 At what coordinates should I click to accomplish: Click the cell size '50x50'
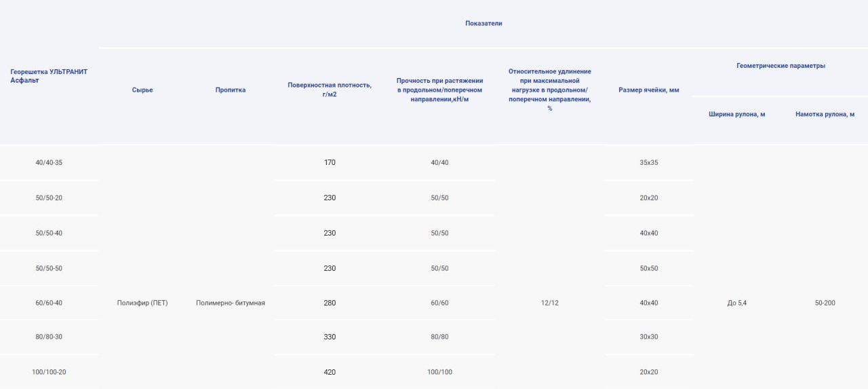pos(649,268)
